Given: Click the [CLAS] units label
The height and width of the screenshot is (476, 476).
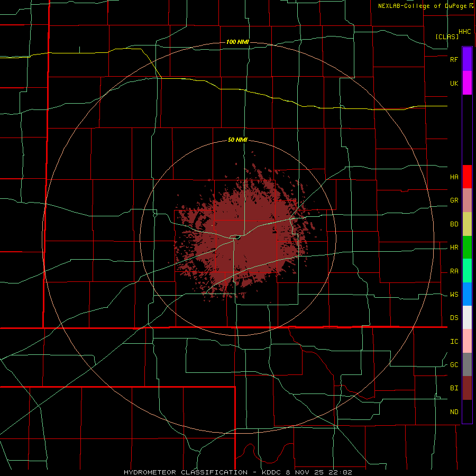Looking at the screenshot, I should pyautogui.click(x=447, y=36).
